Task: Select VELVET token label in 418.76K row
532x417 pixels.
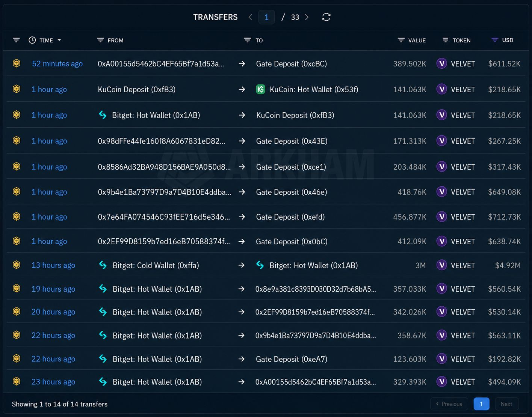Action: click(x=463, y=192)
